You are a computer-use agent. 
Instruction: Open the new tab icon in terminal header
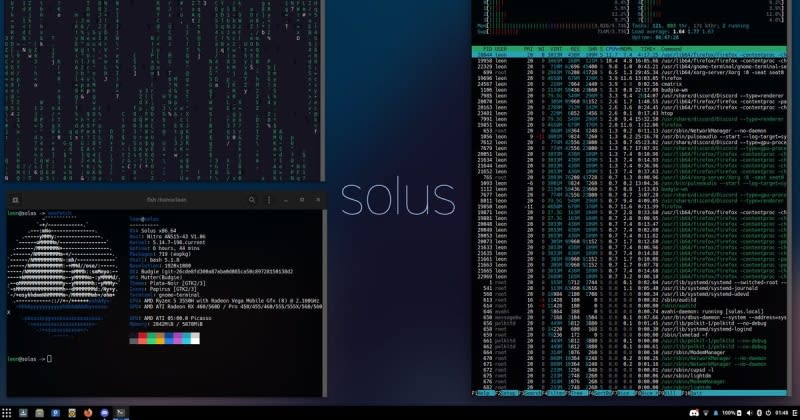pyautogui.click(x=16, y=200)
